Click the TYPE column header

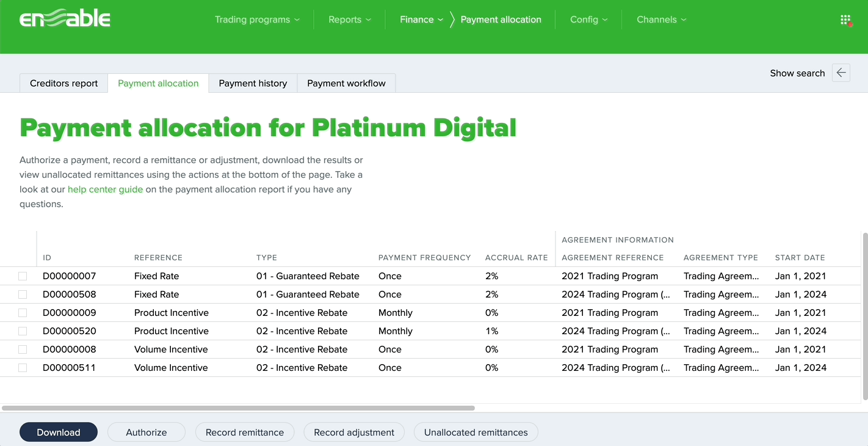[x=267, y=258]
